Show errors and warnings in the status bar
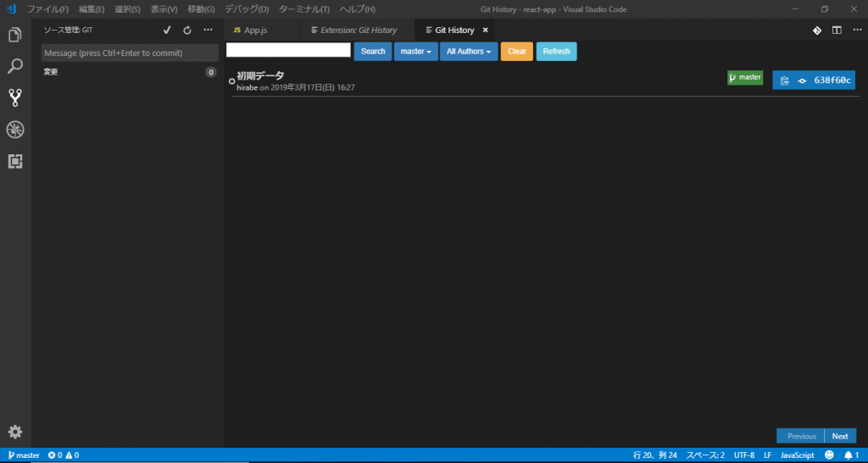The image size is (868, 463). point(63,455)
